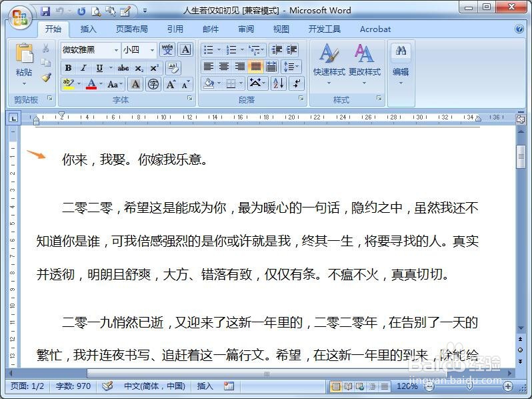Grow font size with larger A
The width and height of the screenshot is (532, 399).
pos(171,84)
